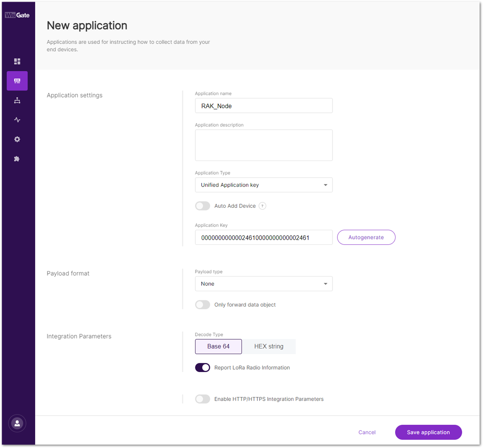The height and width of the screenshot is (448, 483).
Task: Open the Application Type dropdown
Action: point(264,185)
